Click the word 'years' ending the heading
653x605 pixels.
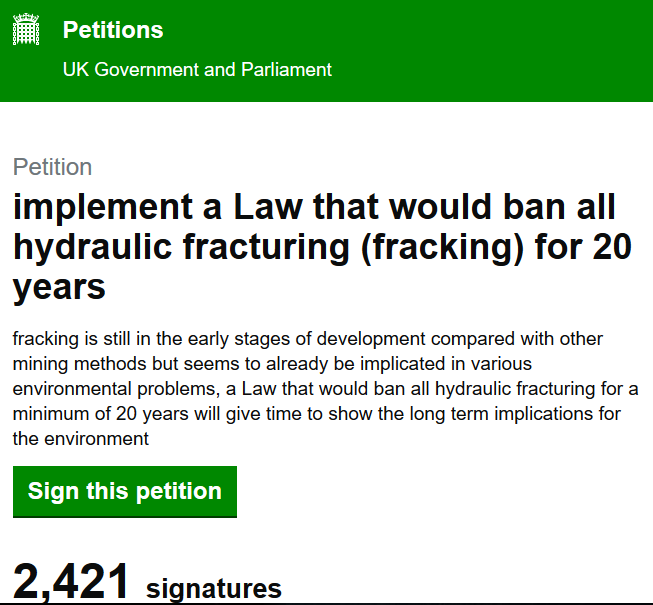pyautogui.click(x=59, y=287)
